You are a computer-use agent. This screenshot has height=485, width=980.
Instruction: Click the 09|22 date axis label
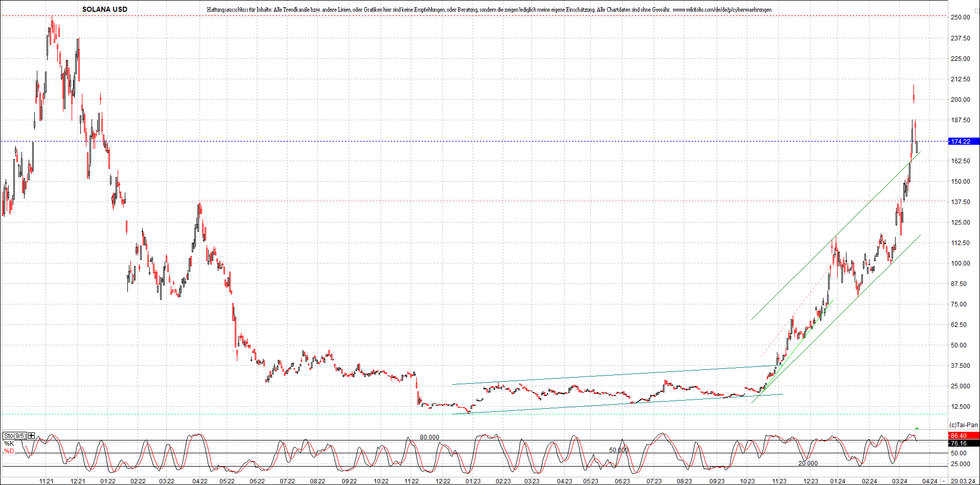(349, 481)
